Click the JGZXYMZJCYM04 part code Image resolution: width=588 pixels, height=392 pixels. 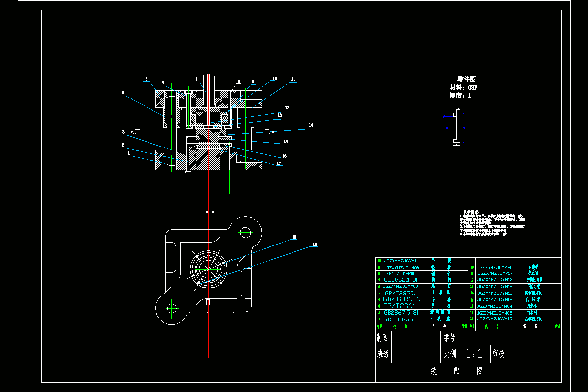tap(494, 306)
